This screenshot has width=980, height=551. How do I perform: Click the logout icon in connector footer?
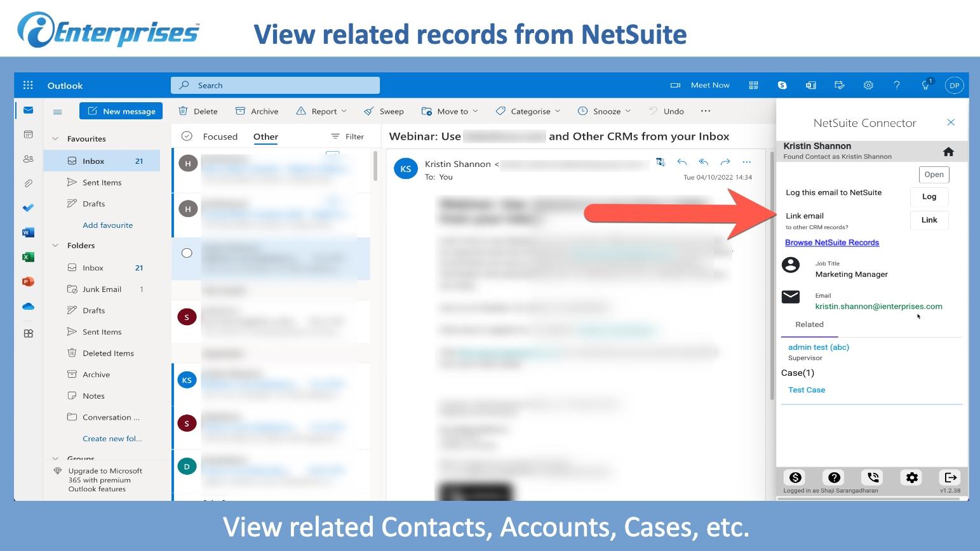[950, 477]
